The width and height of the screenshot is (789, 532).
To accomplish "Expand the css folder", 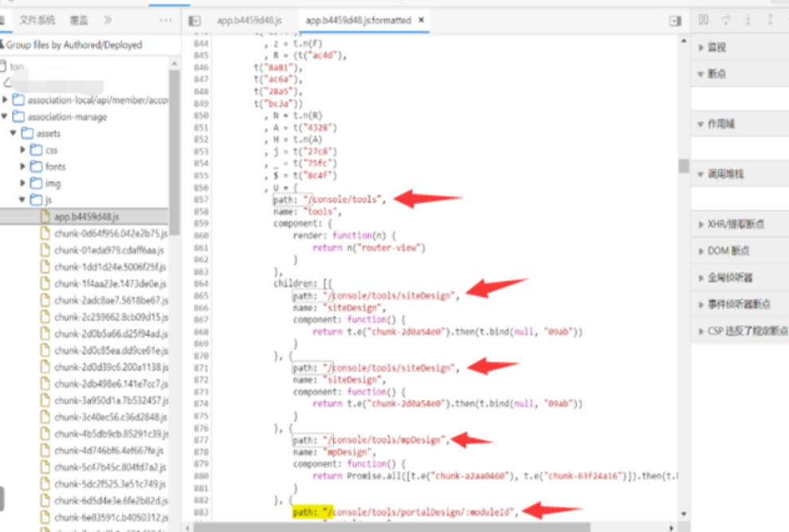I will pos(23,150).
